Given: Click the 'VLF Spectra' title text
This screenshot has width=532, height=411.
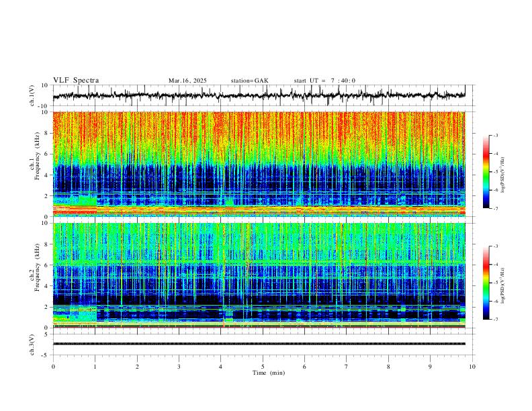Looking at the screenshot, I should click(x=76, y=81).
